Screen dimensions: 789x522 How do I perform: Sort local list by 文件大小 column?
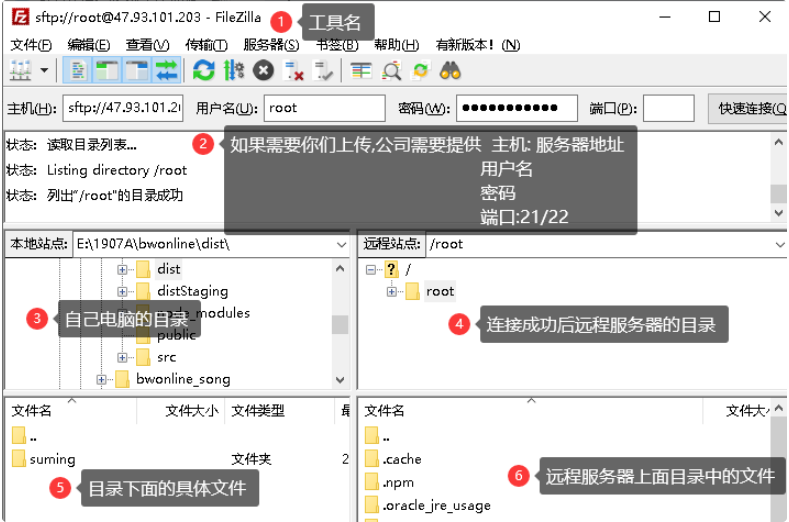coord(192,411)
